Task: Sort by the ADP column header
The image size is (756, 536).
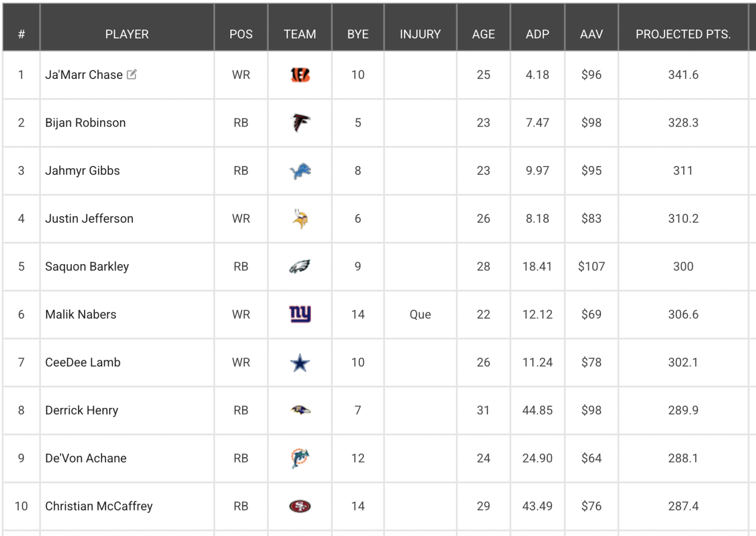Action: pyautogui.click(x=537, y=34)
